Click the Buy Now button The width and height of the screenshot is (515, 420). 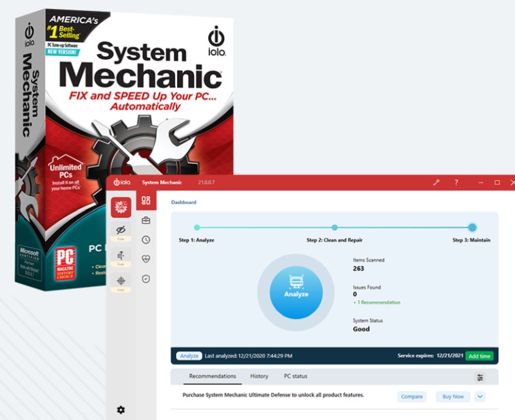(x=453, y=396)
